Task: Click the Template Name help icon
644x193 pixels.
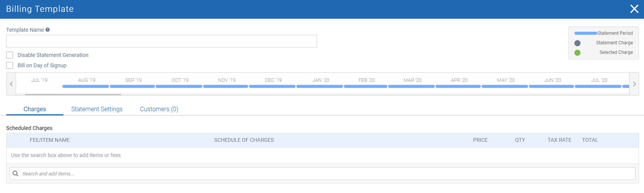Action: point(47,30)
